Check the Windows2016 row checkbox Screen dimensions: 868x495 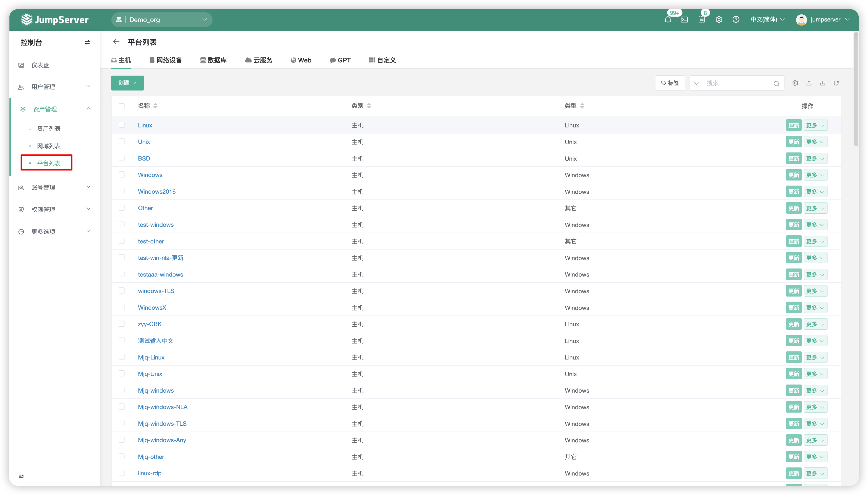click(x=121, y=191)
